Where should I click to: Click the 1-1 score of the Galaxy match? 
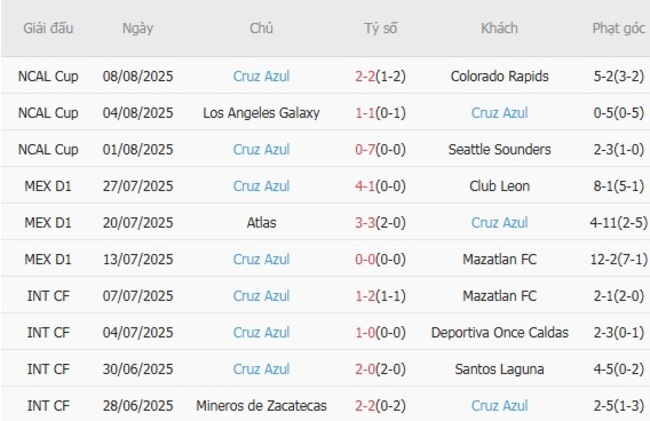[380, 113]
